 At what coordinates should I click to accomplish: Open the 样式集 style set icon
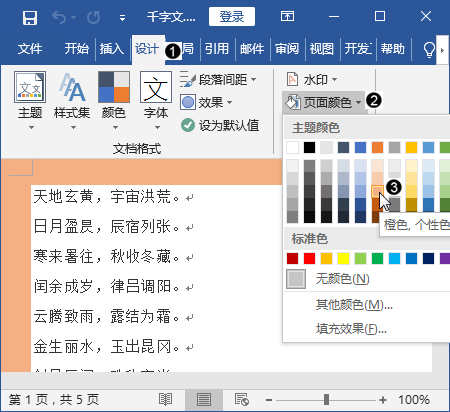point(72,87)
